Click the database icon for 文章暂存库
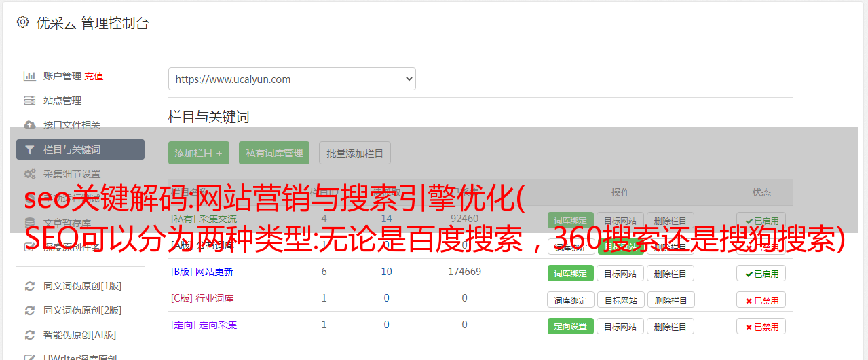868x360 pixels. pos(30,222)
